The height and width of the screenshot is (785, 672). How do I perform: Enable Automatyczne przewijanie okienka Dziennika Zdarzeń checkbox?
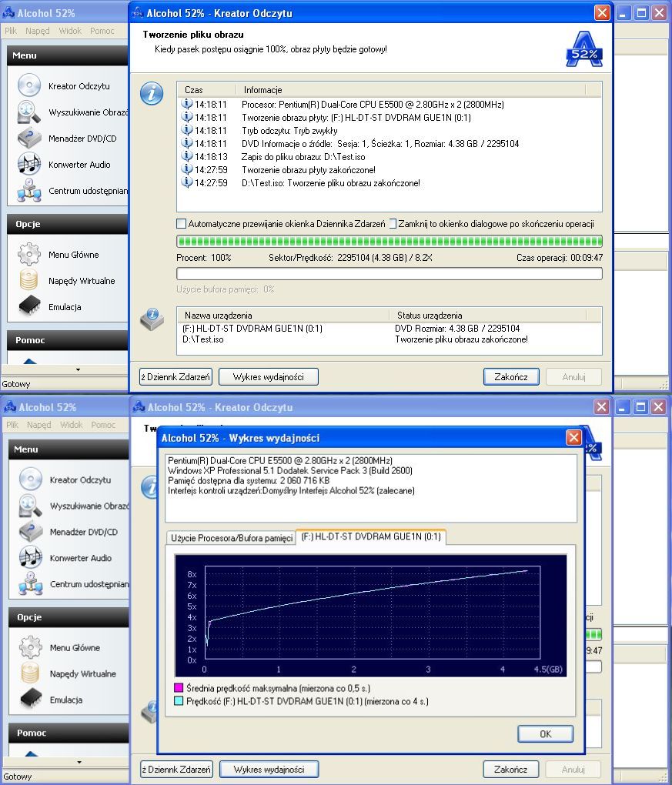pos(181,223)
